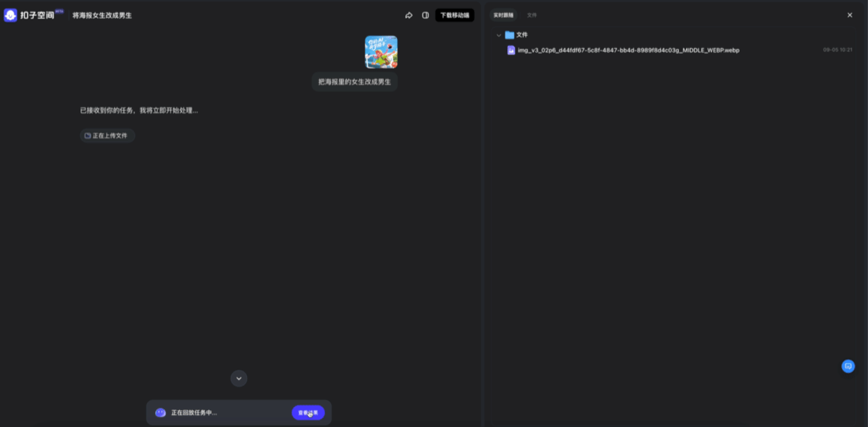Viewport: 868px width, 427px height.
Task: Click the 正在上传文件 status chip
Action: tap(107, 136)
